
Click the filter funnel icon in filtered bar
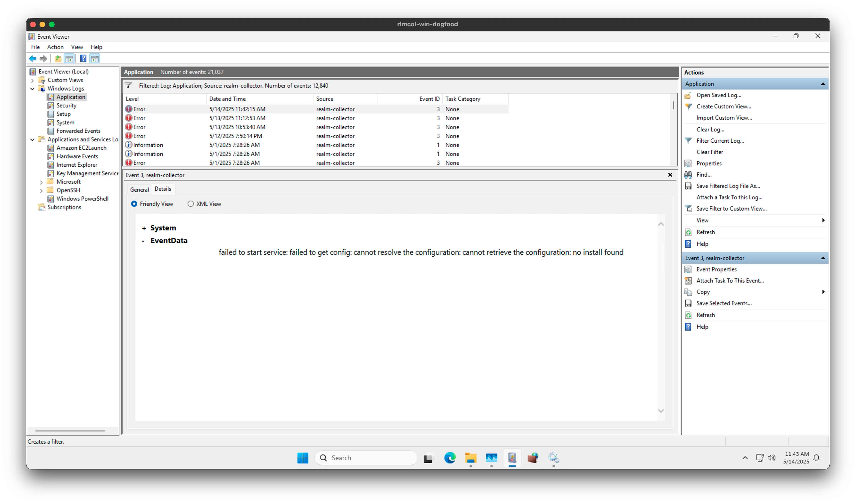click(128, 86)
